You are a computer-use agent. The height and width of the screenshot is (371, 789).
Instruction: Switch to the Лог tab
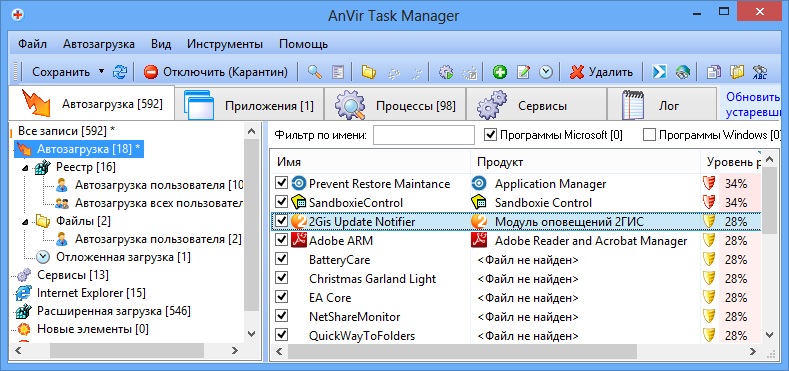[x=662, y=105]
